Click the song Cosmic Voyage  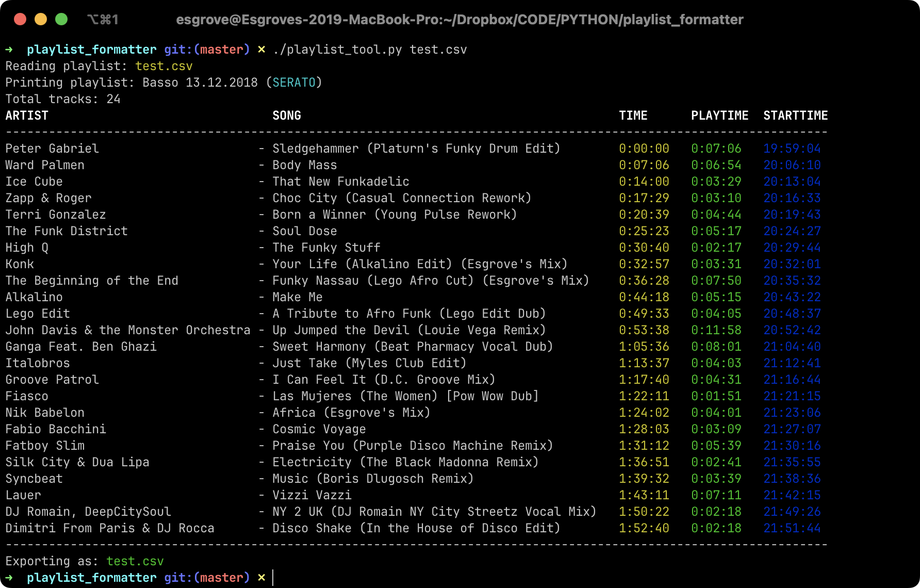pyautogui.click(x=319, y=429)
